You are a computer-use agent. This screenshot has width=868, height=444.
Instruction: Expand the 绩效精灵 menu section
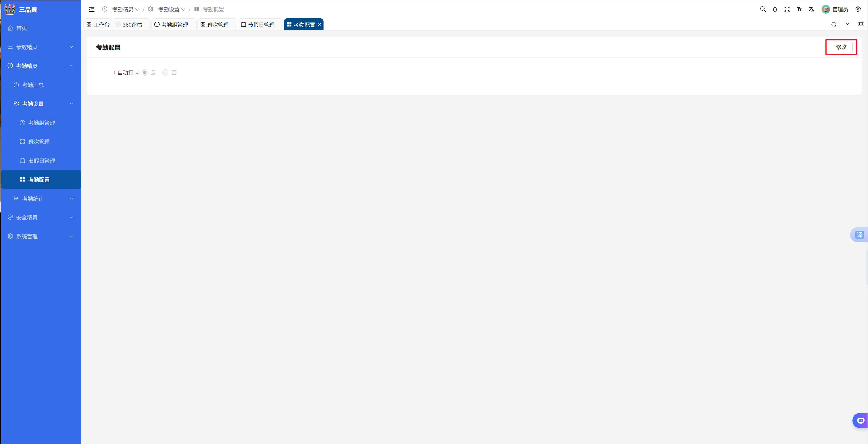tap(40, 47)
